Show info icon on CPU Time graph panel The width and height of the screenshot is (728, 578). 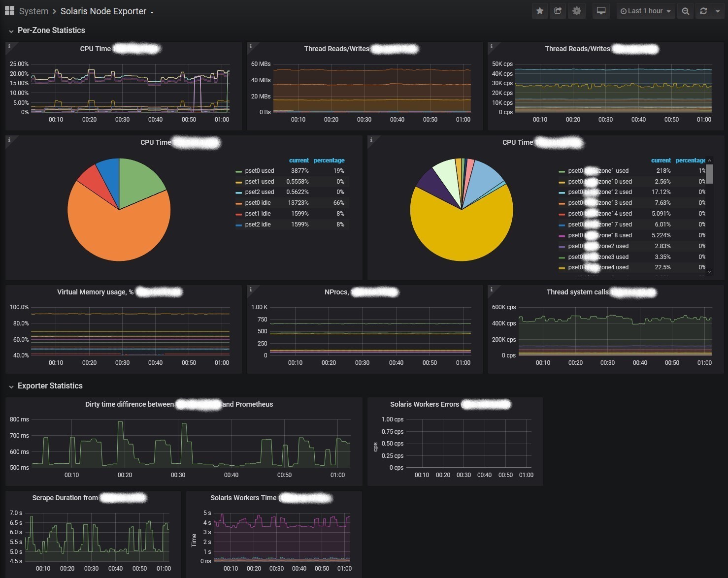pyautogui.click(x=9, y=46)
